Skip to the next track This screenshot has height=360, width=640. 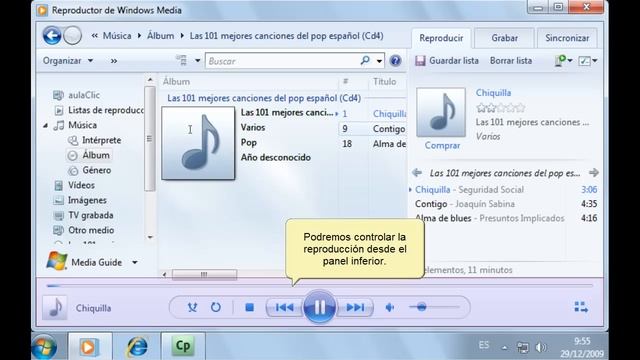(354, 307)
